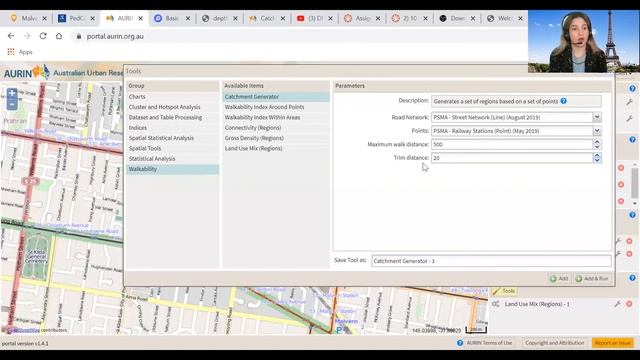
Task: Click tool icon left of Land Use Mix (Regions) - 1
Action: tap(496, 304)
